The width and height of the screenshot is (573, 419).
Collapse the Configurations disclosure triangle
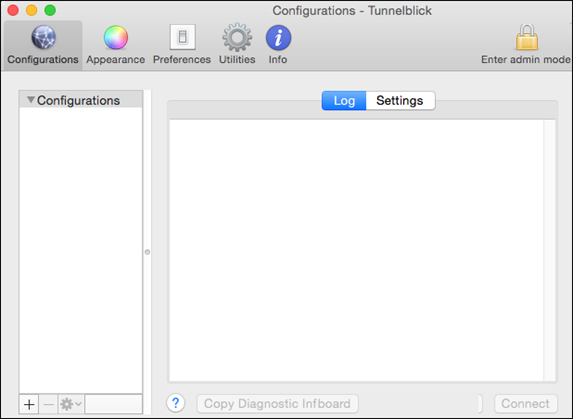31,100
